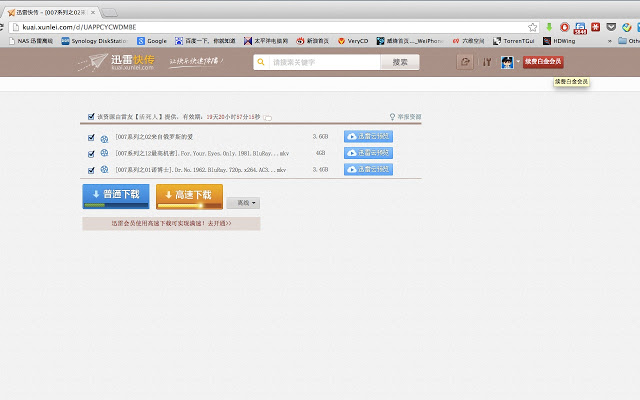This screenshot has height=400, width=640.
Task: Expand the bookmarks overflow chevron
Action: tap(610, 41)
